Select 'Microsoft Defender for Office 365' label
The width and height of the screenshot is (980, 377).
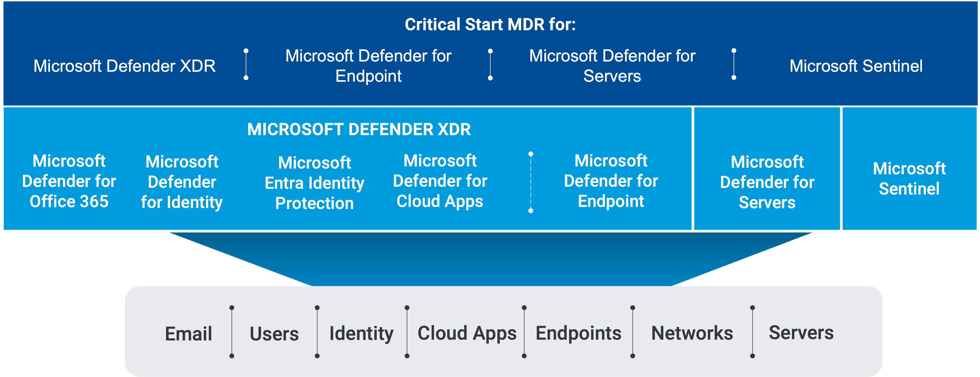69,181
